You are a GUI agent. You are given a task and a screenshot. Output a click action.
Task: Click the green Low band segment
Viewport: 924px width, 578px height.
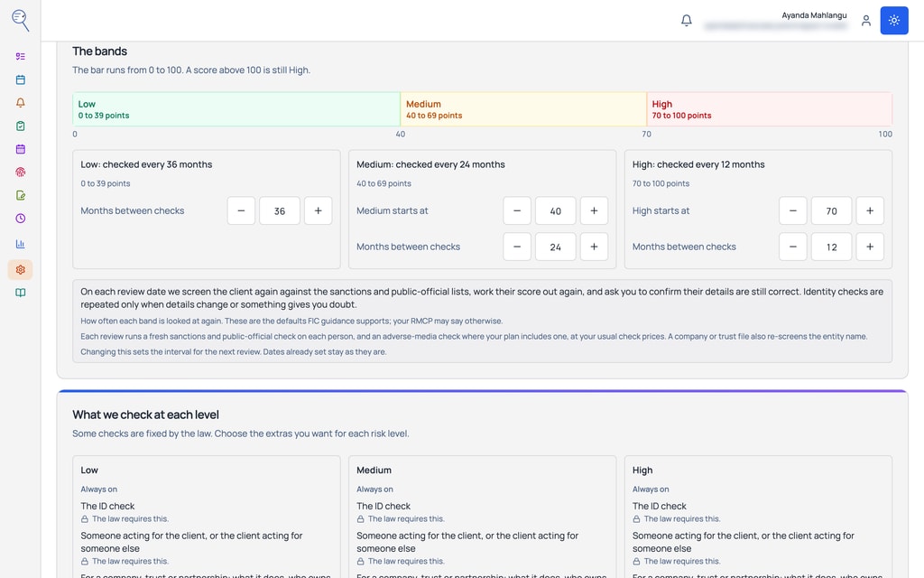tap(236, 109)
